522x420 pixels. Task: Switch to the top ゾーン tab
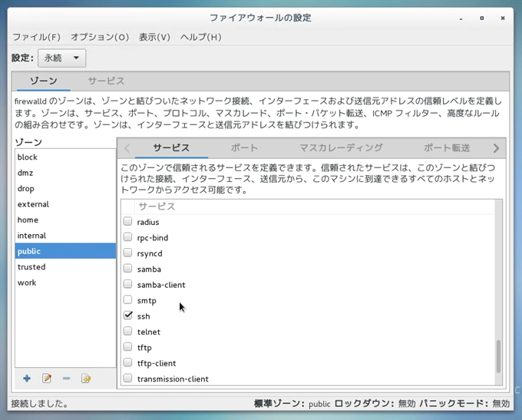(x=44, y=81)
